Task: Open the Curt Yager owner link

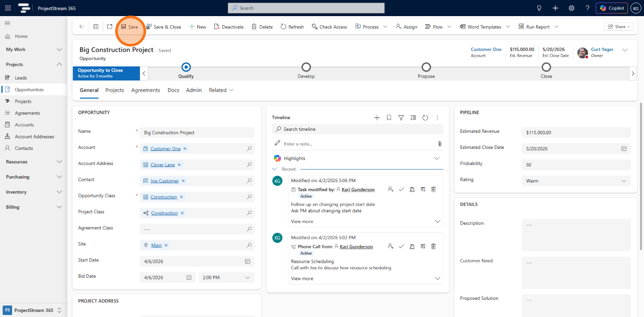Action: tap(602, 49)
